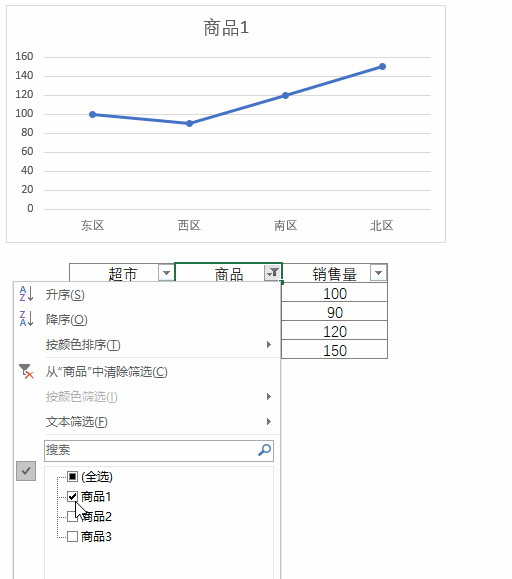Expand the 文本筛选 submenu arrow
512x579 pixels.
(x=269, y=421)
